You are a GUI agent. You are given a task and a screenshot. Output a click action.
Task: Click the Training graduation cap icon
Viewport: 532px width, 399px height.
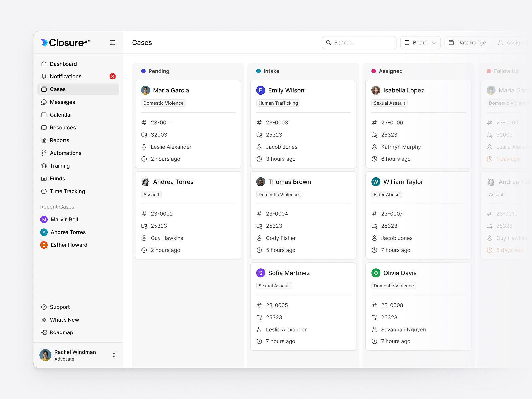point(44,166)
